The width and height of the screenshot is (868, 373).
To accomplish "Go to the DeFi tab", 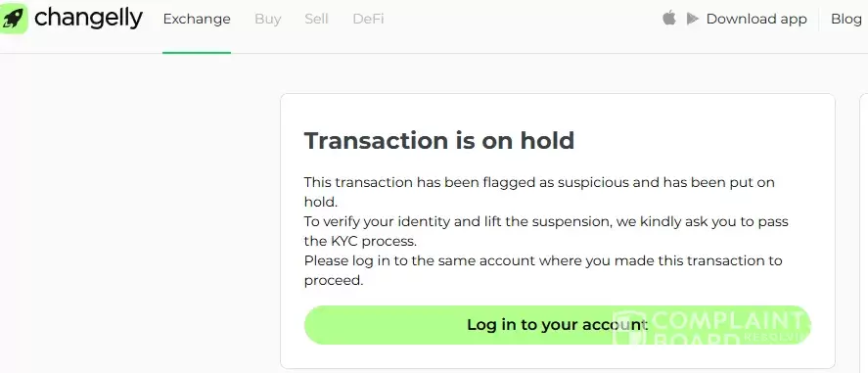I will (x=368, y=19).
